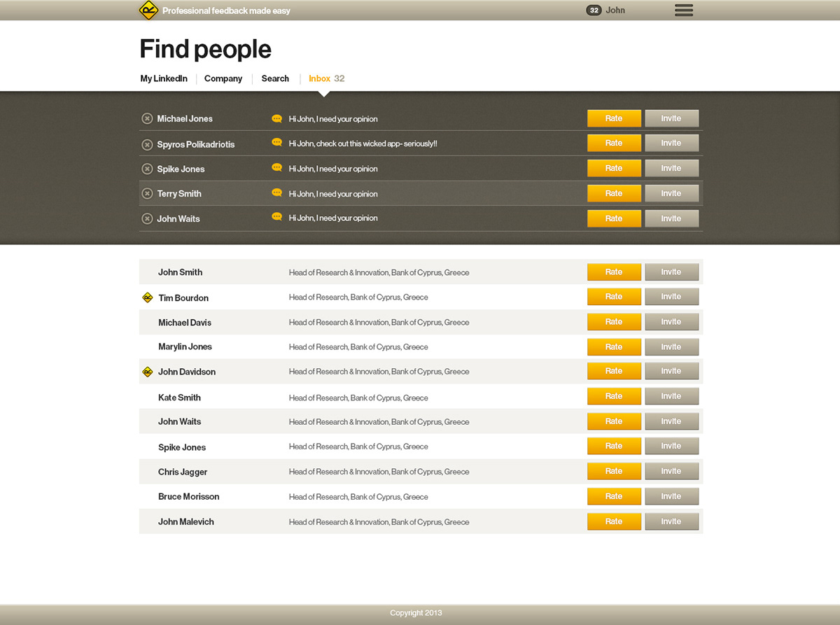Click the name Kate Smith
Image resolution: width=840 pixels, height=625 pixels.
click(179, 398)
